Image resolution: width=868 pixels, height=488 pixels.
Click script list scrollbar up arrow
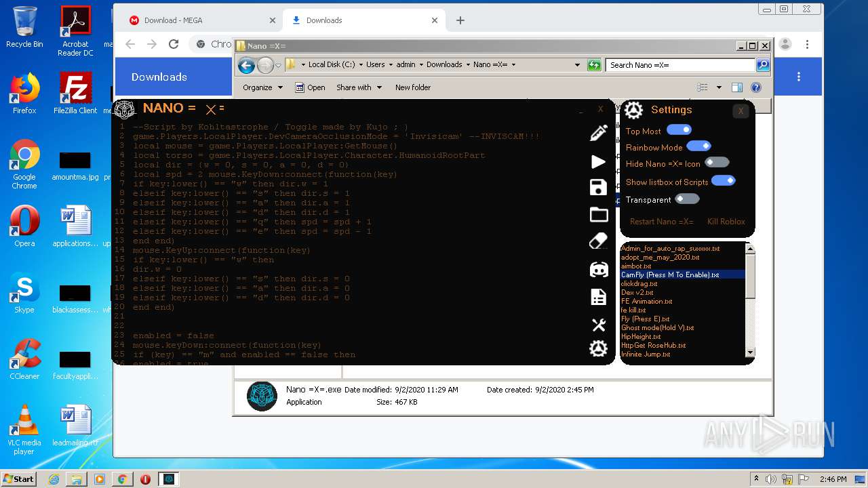click(x=750, y=249)
